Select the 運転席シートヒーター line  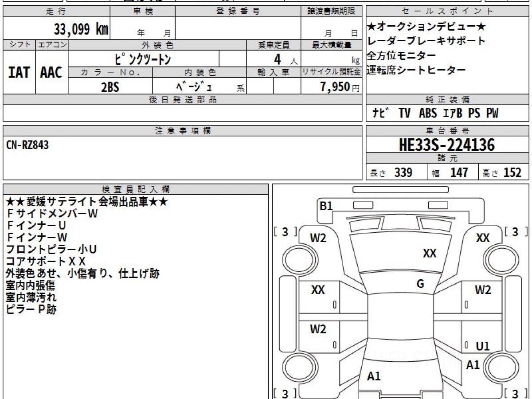pyautogui.click(x=416, y=70)
